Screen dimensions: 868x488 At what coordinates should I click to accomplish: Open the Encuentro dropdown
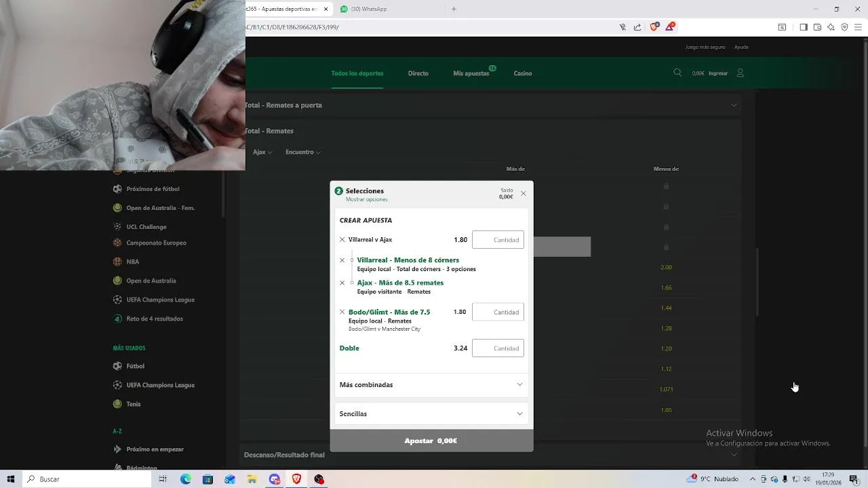(x=303, y=152)
